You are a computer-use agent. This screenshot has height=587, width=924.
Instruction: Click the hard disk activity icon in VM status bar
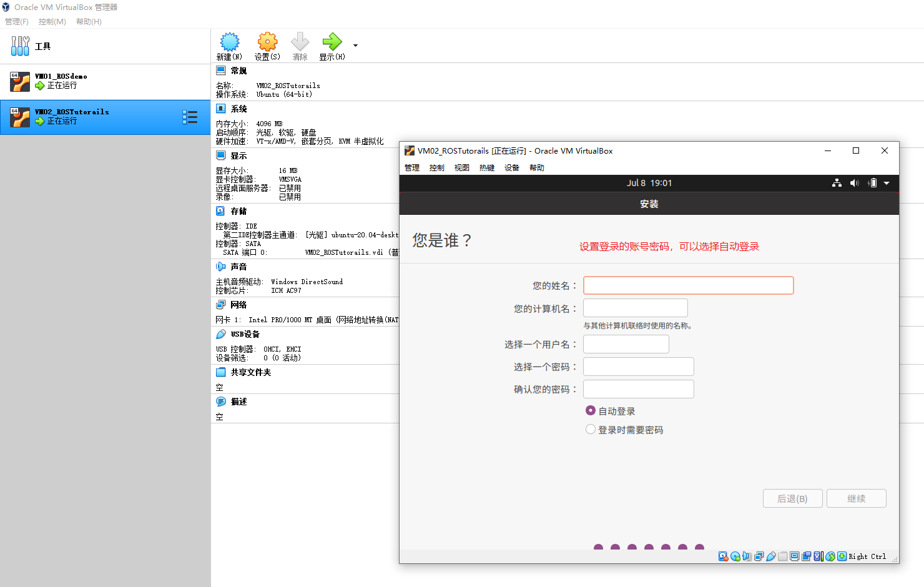(x=723, y=556)
